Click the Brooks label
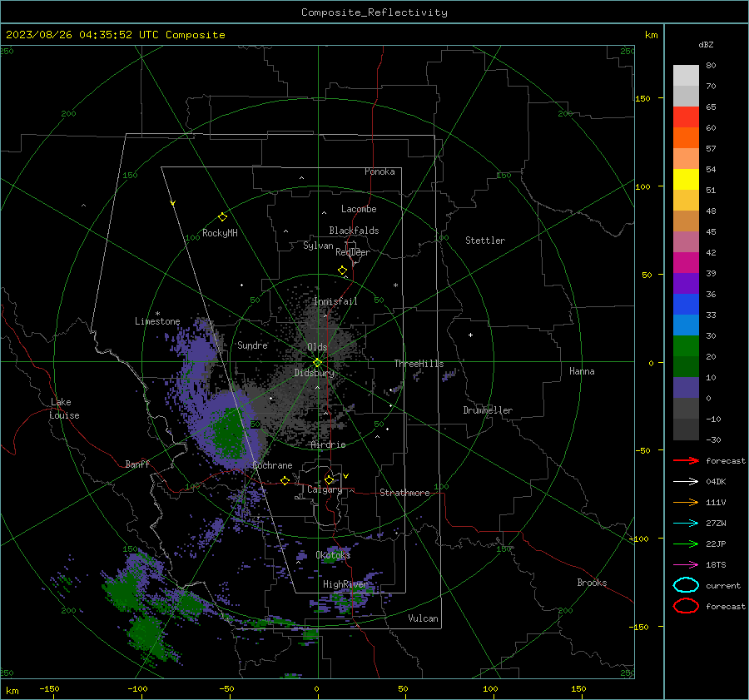Screen dimensions: 749x700 pyautogui.click(x=592, y=583)
